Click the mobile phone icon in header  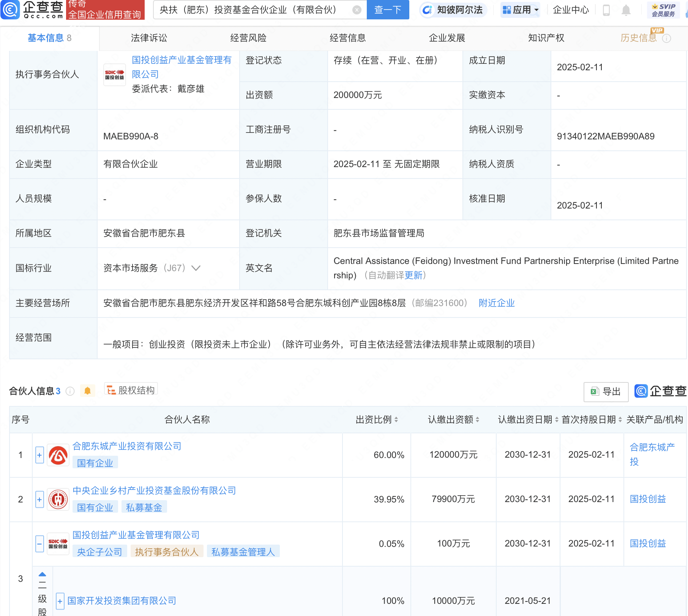pyautogui.click(x=606, y=10)
